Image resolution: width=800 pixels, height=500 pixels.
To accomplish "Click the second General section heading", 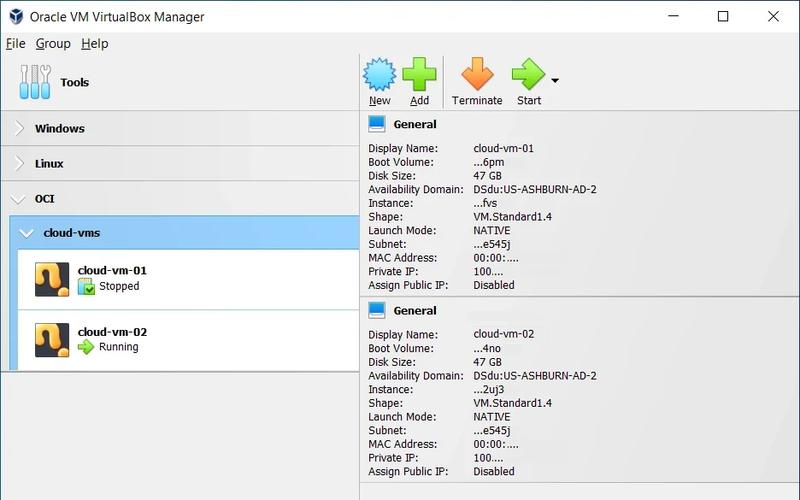I will [415, 311].
